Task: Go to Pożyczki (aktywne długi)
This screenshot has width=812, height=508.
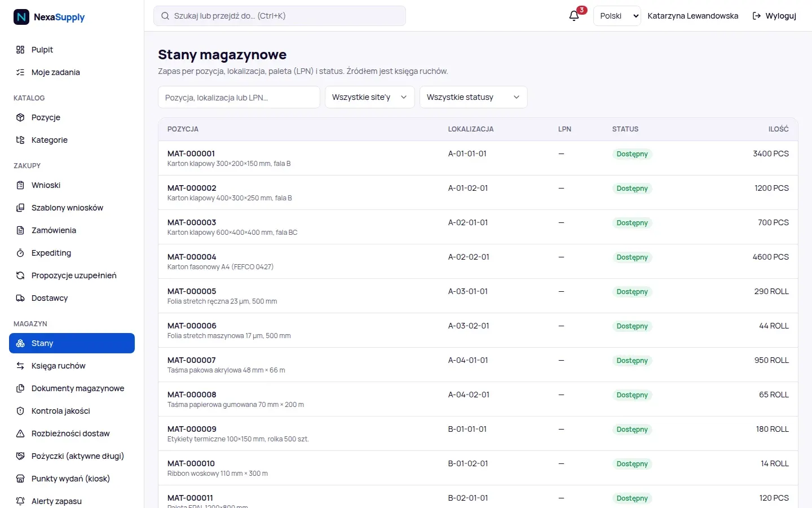Action: pyautogui.click(x=72, y=456)
